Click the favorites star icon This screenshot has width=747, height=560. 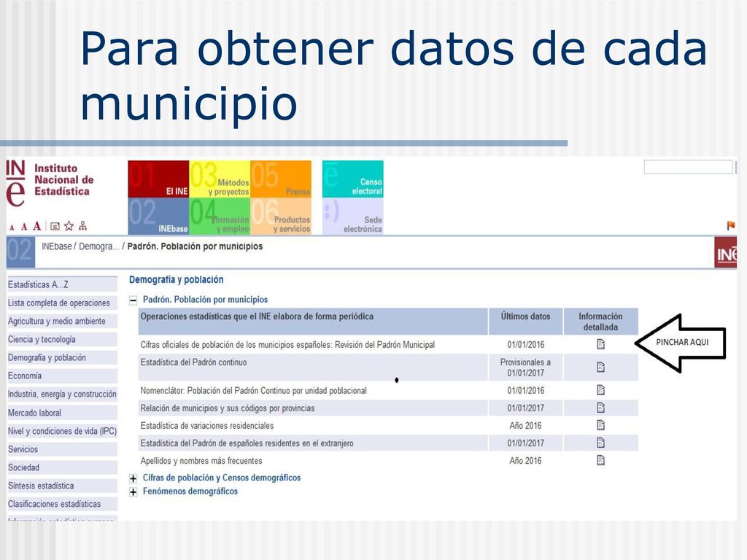[x=69, y=226]
